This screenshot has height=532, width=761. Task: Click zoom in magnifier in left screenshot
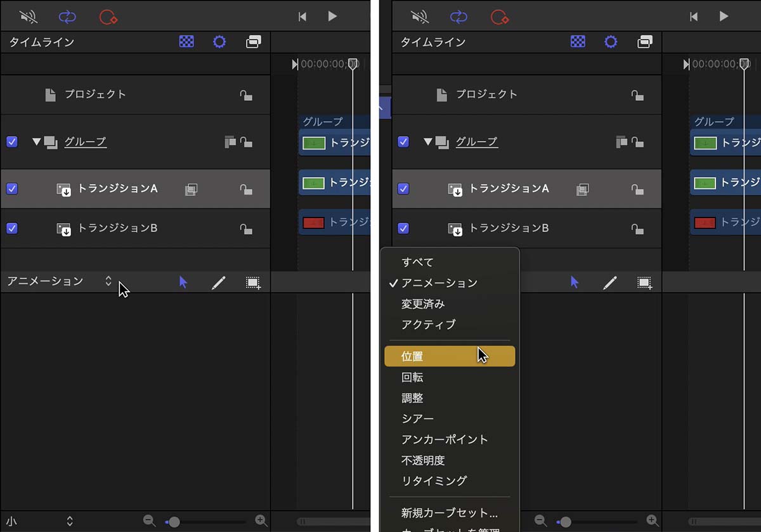[x=261, y=521]
